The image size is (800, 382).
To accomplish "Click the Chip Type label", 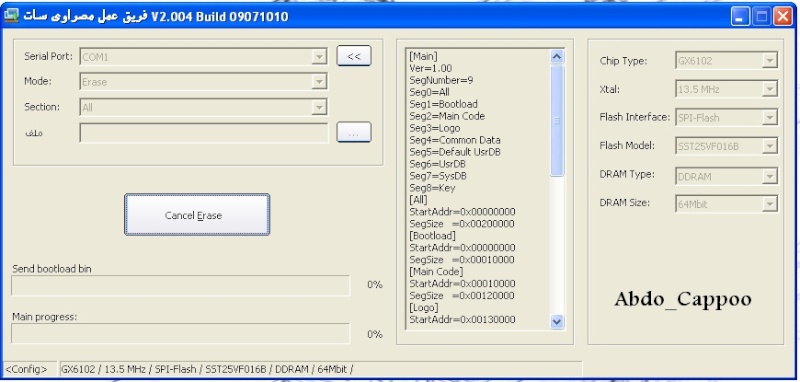I will (623, 61).
